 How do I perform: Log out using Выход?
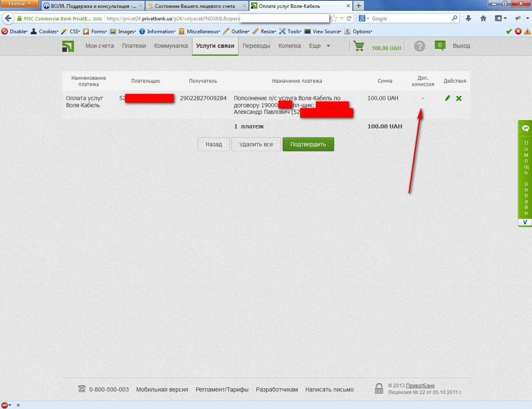(x=461, y=46)
